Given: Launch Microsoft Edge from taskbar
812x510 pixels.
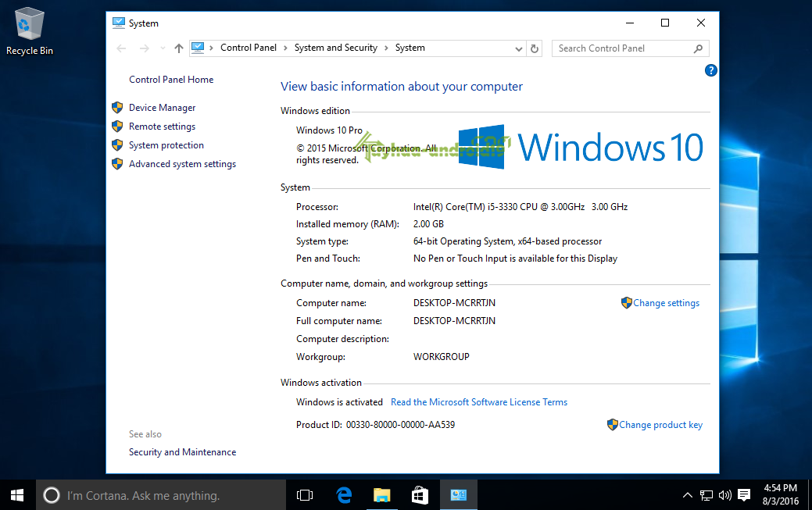Looking at the screenshot, I should (344, 494).
